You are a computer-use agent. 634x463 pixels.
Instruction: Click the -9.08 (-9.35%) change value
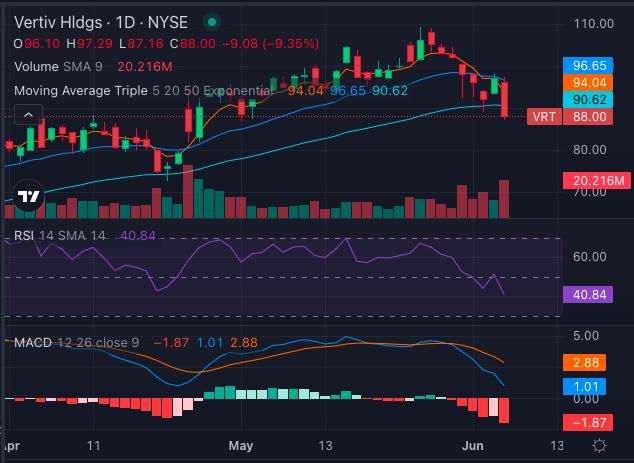271,43
